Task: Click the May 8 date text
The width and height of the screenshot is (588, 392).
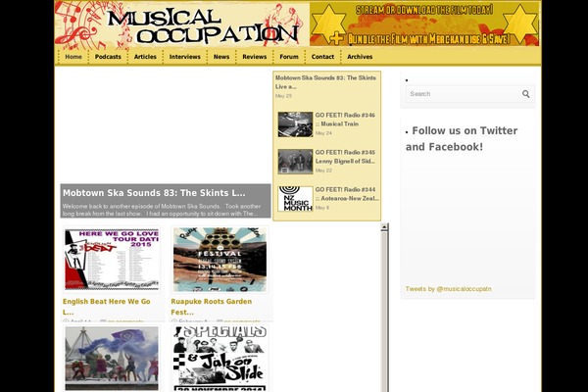Action: tap(322, 208)
